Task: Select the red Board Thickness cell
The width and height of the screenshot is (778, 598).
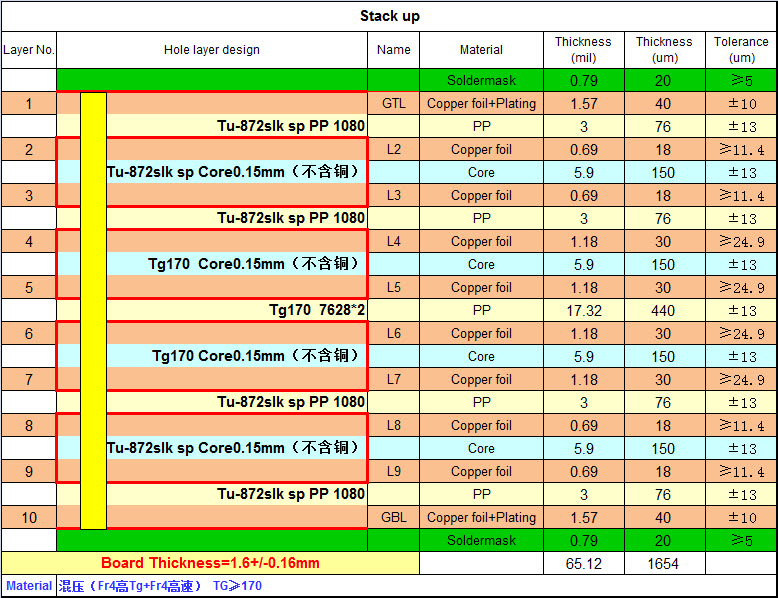Action: click(210, 563)
